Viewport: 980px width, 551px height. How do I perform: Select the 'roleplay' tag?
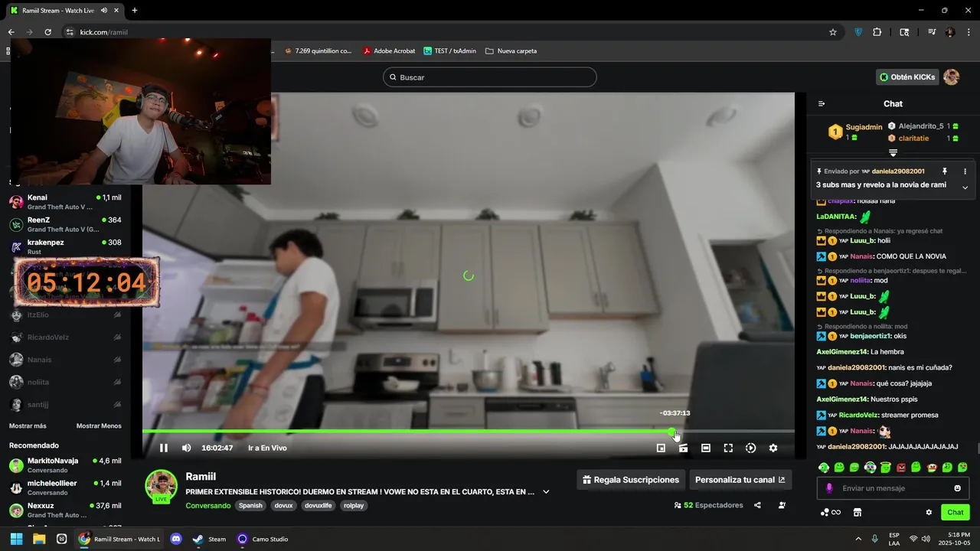pyautogui.click(x=353, y=506)
